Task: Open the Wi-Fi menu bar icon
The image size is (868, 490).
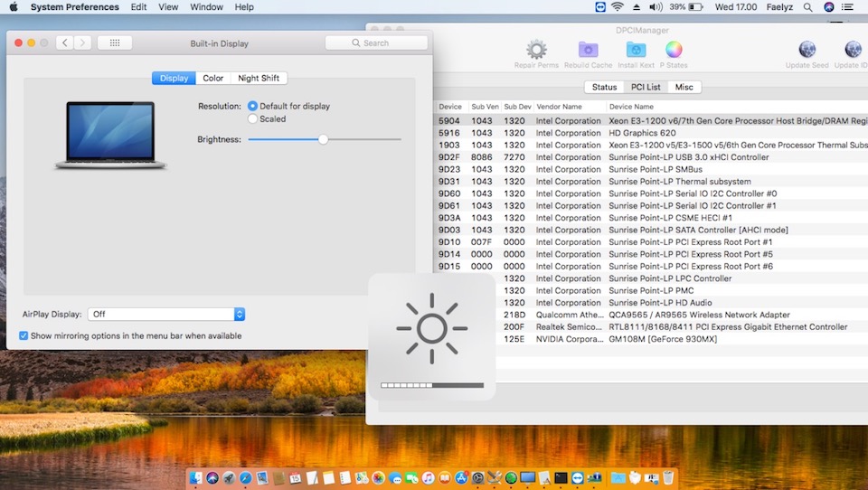Action: [618, 7]
